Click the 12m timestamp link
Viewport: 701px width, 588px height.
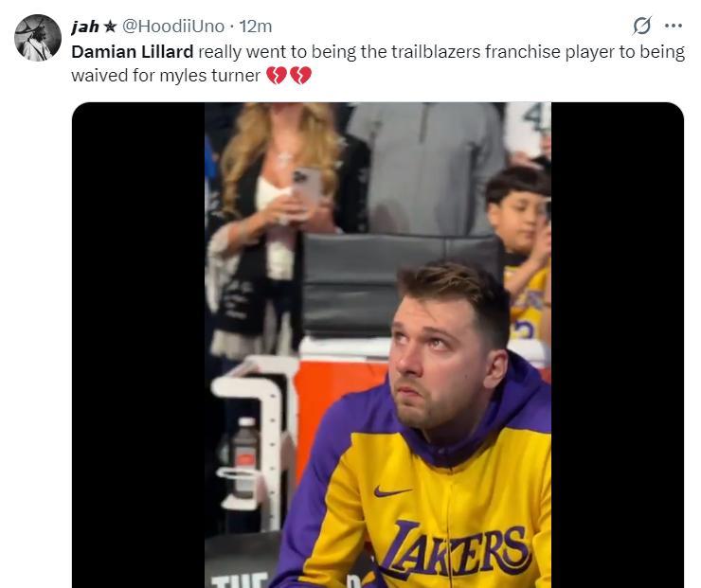[x=256, y=27]
